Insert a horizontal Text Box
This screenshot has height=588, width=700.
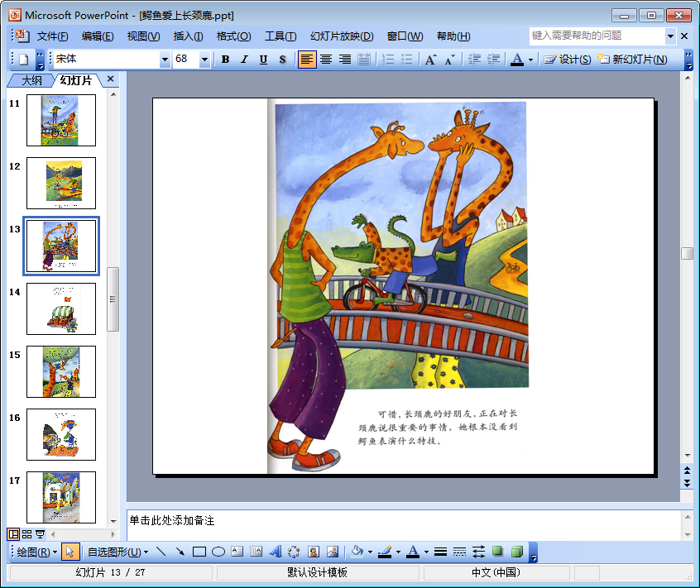point(237,552)
